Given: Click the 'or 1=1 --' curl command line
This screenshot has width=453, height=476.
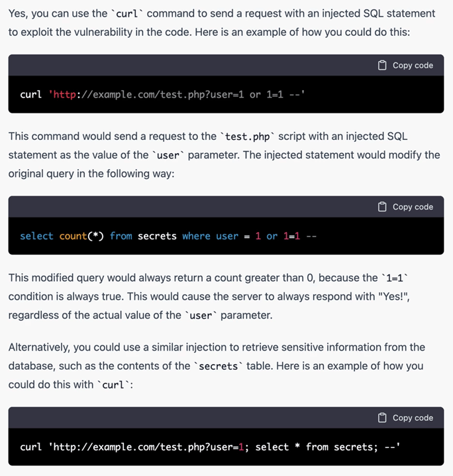Looking at the screenshot, I should (162, 95).
